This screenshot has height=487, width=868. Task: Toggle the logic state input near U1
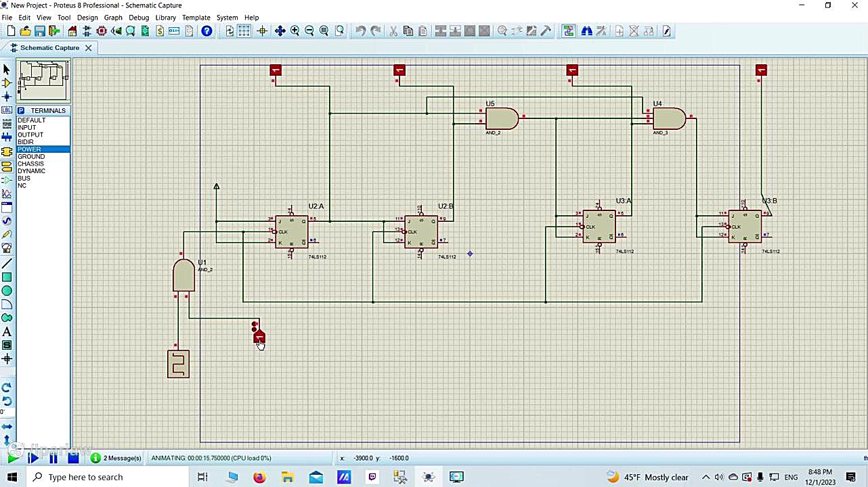point(259,335)
